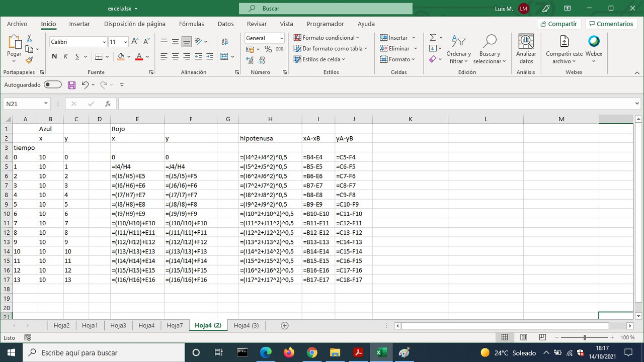The height and width of the screenshot is (362, 644).
Task: Toggle Autoguardado off
Action: tap(53, 84)
